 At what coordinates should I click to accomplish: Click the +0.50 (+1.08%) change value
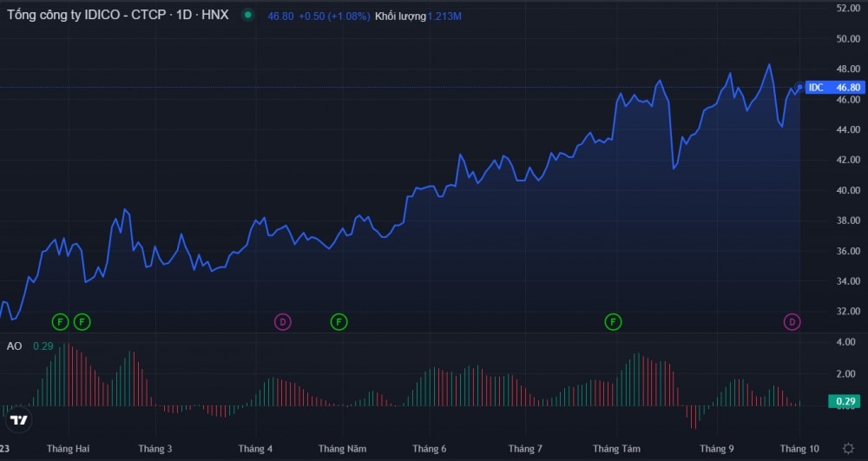(334, 16)
